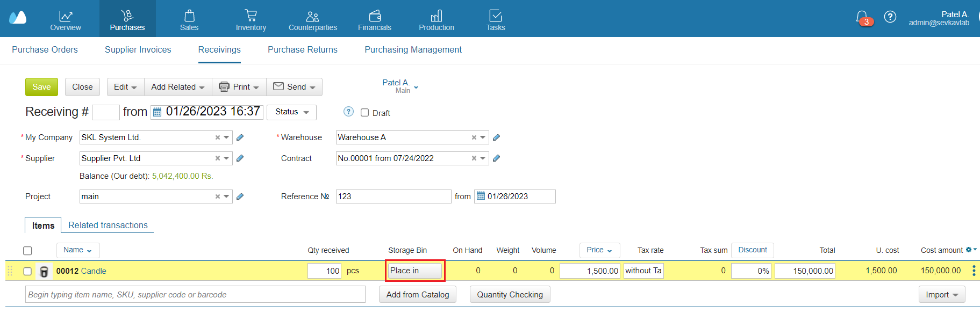Image resolution: width=980 pixels, height=313 pixels.
Task: Click the Qty received field showing 100
Action: tap(325, 271)
